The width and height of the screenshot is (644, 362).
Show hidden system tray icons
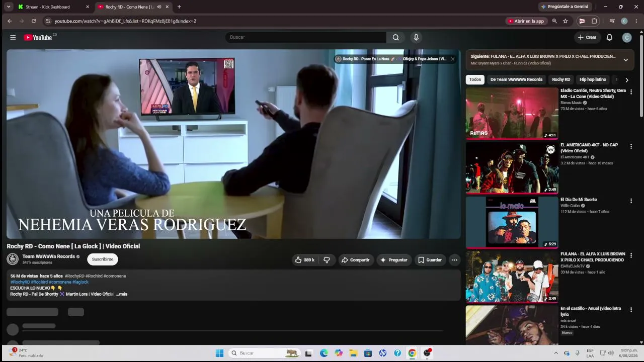[556, 353]
